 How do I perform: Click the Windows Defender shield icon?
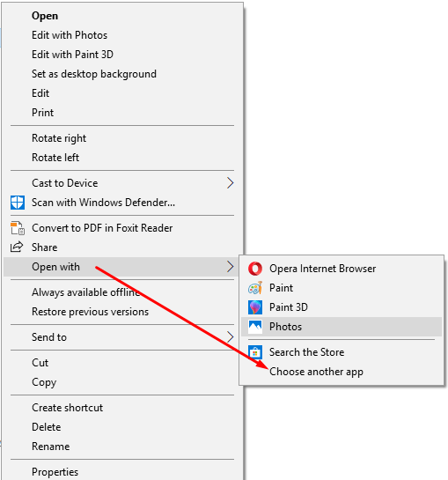pos(18,203)
